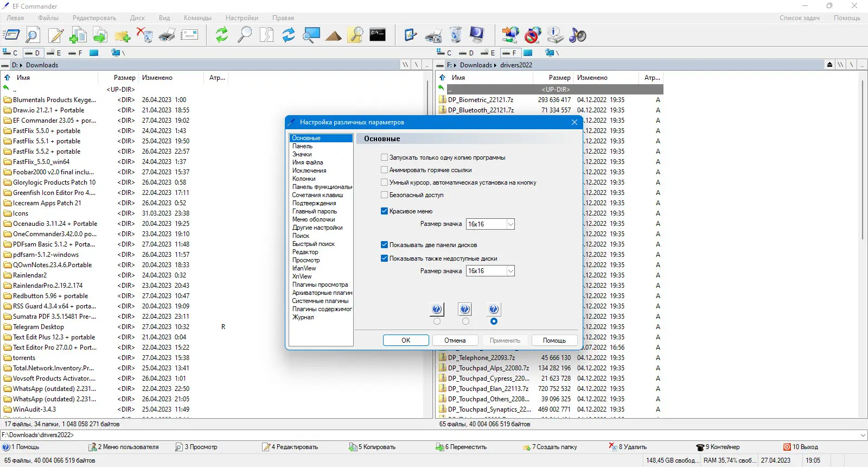The width and height of the screenshot is (868, 467).
Task: Select the 'Telegram Desktop' folder in left panel
Action: pyautogui.click(x=39, y=327)
